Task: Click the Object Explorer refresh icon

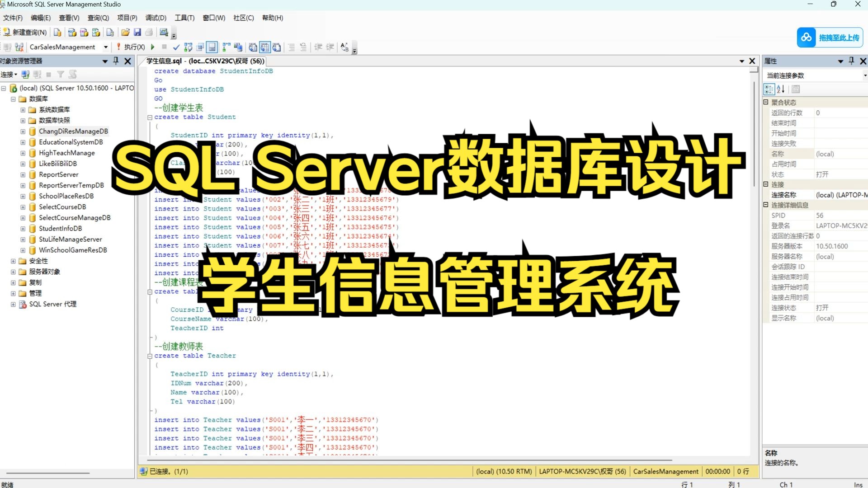Action: 72,74
